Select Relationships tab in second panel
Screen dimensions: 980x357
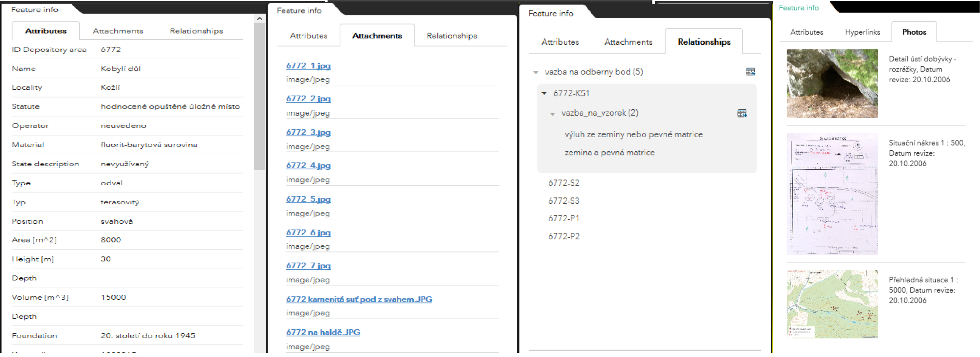point(452,36)
